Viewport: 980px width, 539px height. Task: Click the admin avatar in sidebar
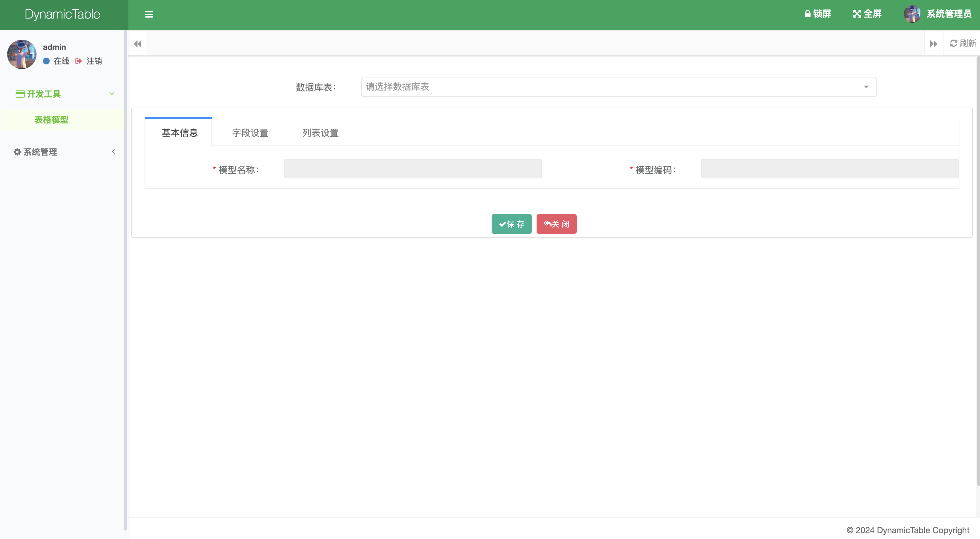(x=22, y=54)
